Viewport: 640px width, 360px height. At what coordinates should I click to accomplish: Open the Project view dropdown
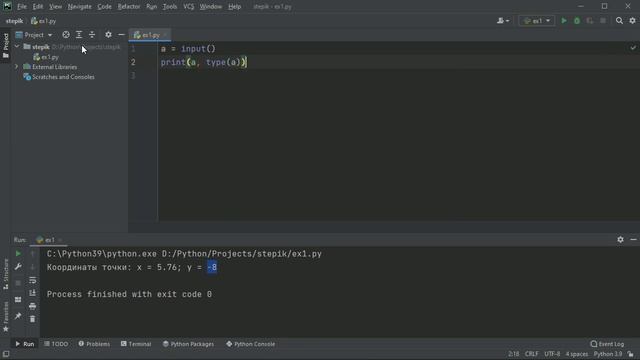(x=34, y=35)
